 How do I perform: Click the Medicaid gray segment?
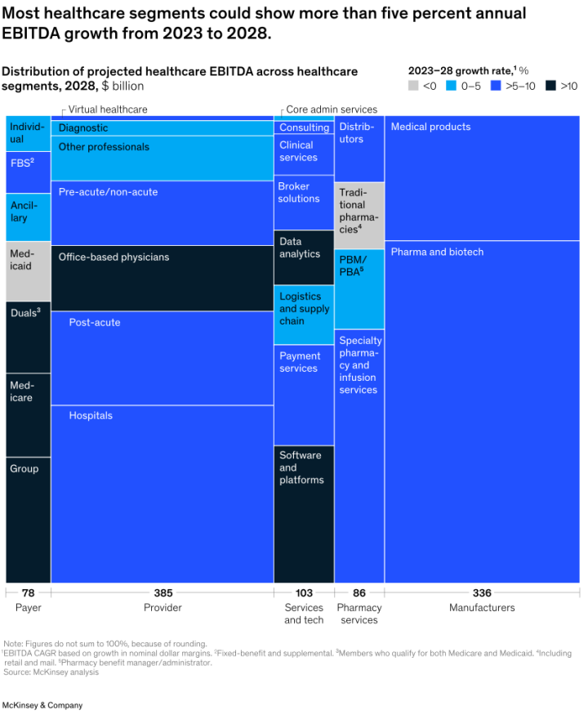point(28,271)
